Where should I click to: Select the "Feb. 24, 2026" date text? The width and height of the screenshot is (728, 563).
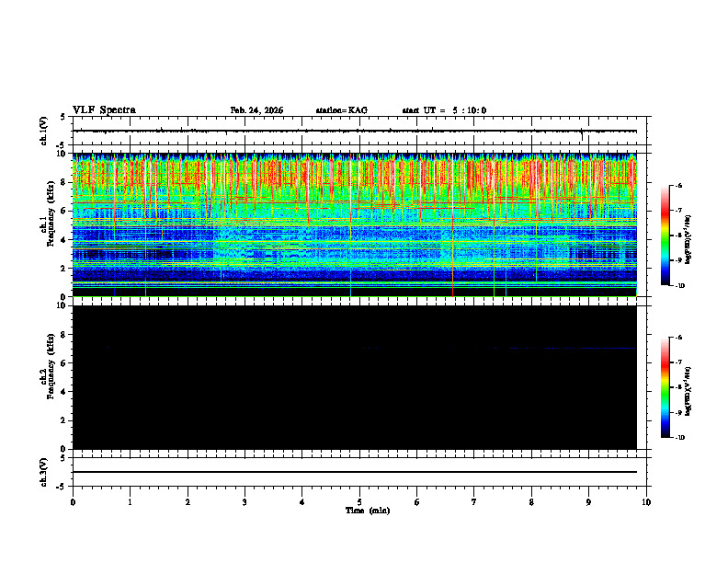click(256, 110)
